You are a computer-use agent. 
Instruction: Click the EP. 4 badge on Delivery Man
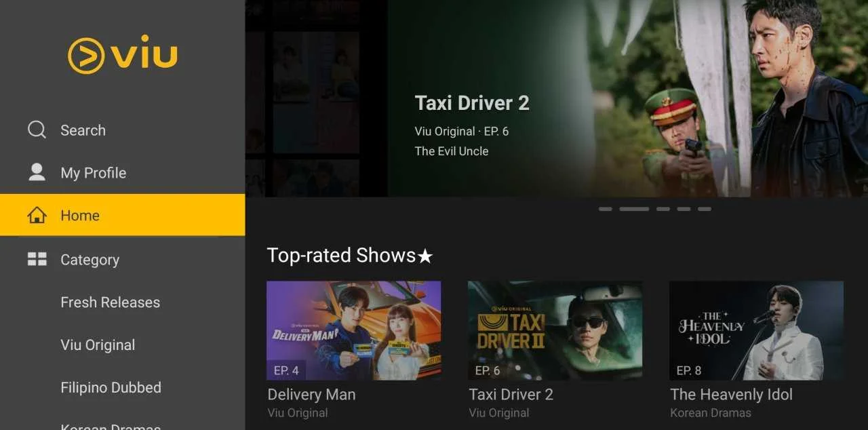[x=286, y=370]
